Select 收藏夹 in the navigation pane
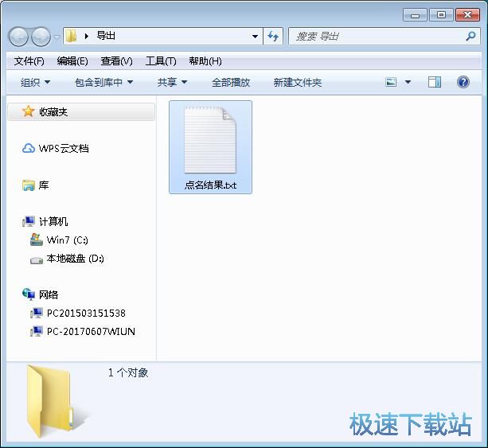The width and height of the screenshot is (488, 448). tap(80, 111)
